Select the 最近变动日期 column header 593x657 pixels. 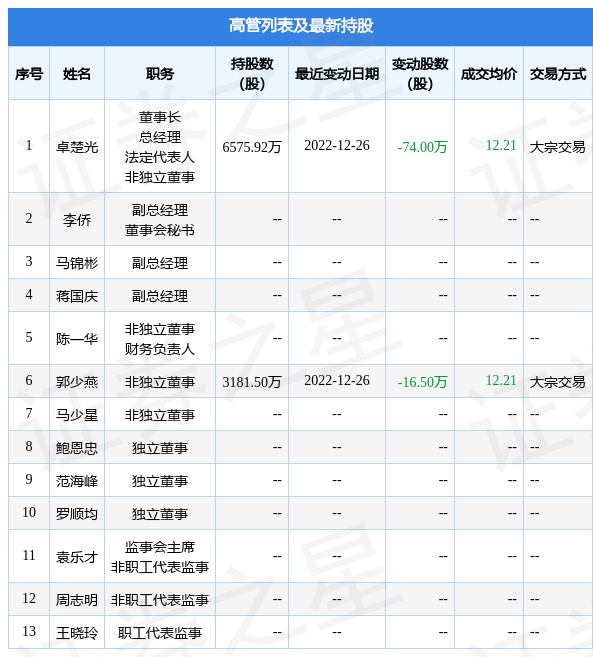point(337,74)
